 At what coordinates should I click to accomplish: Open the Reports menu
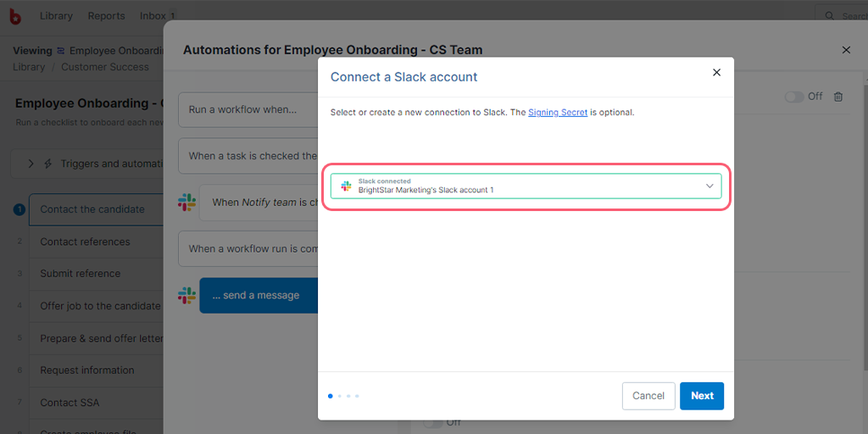coord(106,16)
